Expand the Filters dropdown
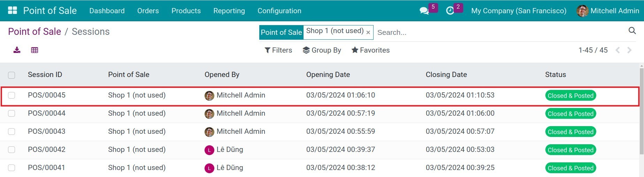This screenshot has width=644, height=177. (x=278, y=50)
